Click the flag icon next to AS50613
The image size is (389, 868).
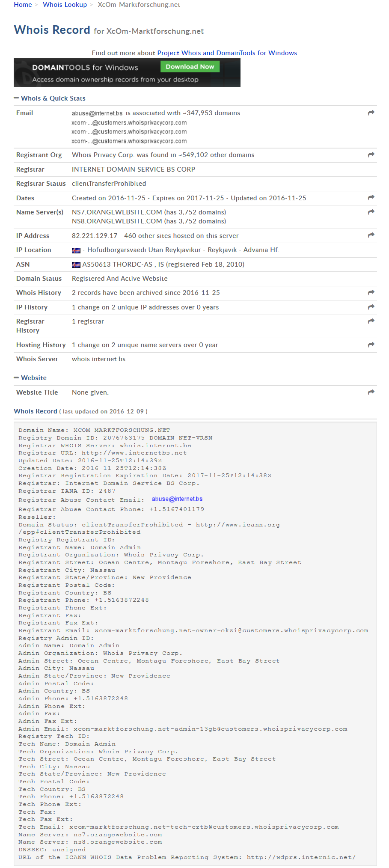point(76,265)
